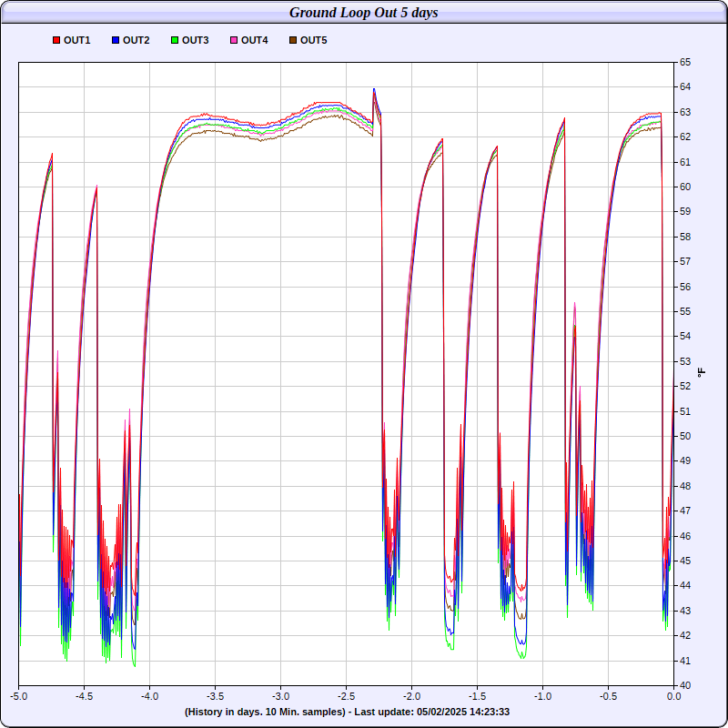Click the 40 value on the y-axis

click(x=685, y=685)
